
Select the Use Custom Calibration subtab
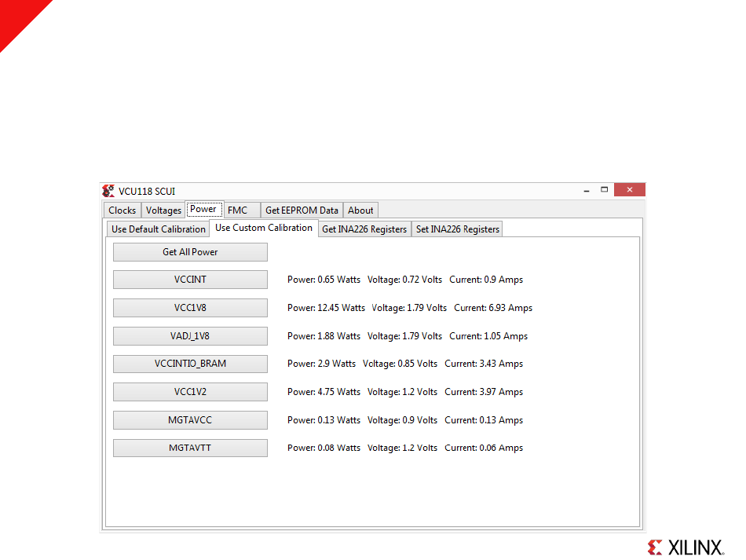coord(264,228)
